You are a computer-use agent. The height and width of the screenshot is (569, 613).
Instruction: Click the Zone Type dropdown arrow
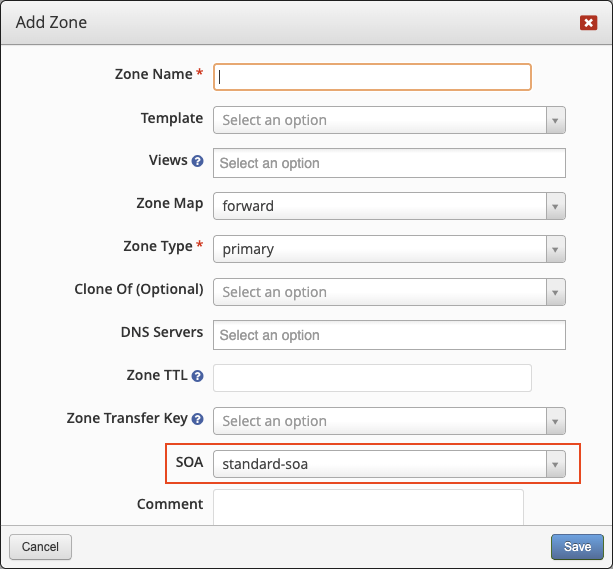click(555, 249)
